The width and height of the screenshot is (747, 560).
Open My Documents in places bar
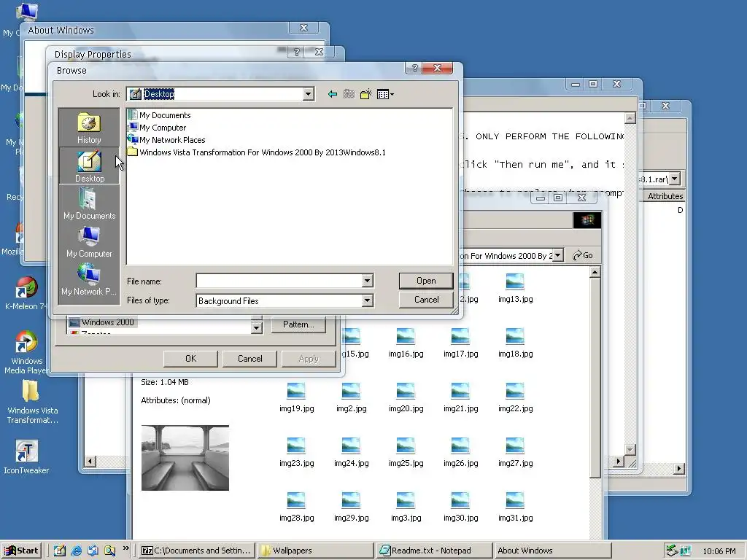pyautogui.click(x=89, y=203)
